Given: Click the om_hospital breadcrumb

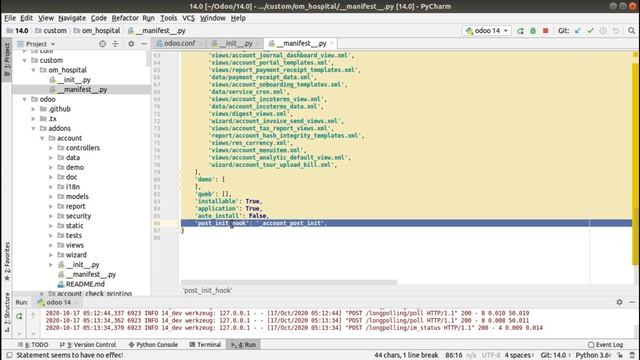Looking at the screenshot, I should pos(97,31).
